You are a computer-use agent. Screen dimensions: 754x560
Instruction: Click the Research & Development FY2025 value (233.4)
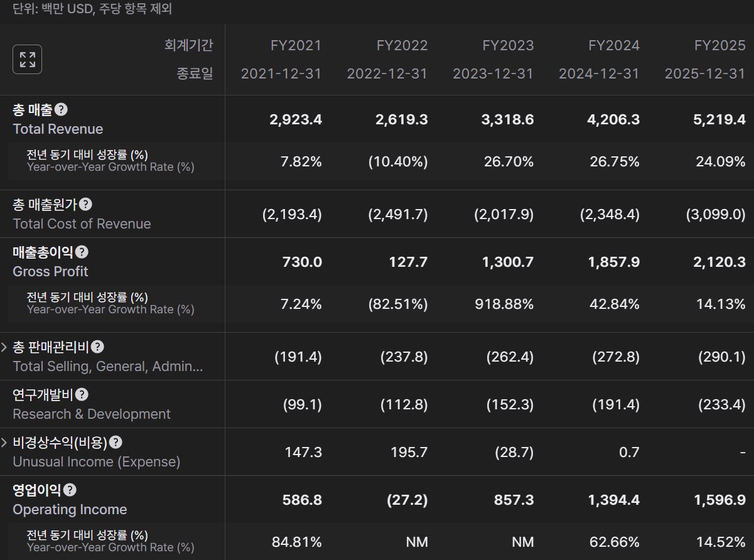722,404
